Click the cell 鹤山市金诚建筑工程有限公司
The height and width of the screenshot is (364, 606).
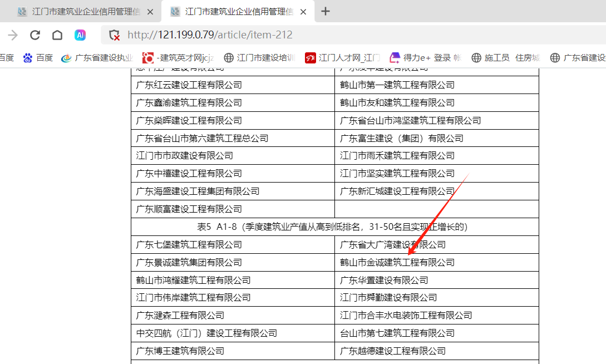click(x=437, y=262)
